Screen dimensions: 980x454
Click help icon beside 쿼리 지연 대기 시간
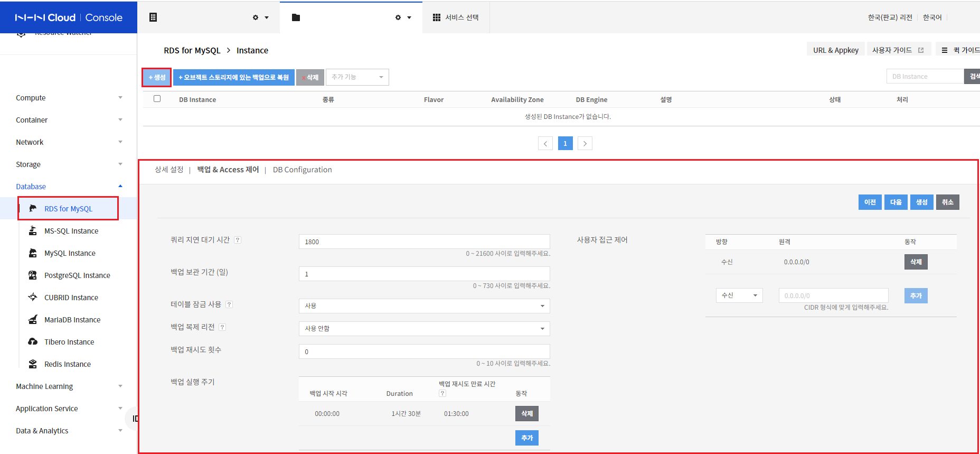tap(238, 240)
